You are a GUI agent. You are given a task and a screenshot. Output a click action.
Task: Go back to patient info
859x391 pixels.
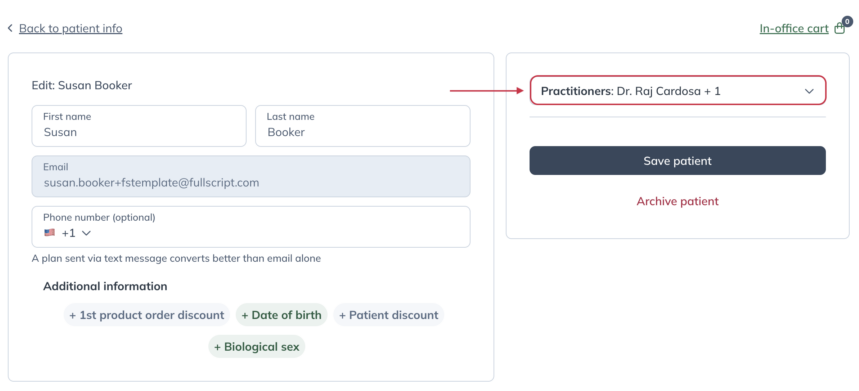coord(71,28)
